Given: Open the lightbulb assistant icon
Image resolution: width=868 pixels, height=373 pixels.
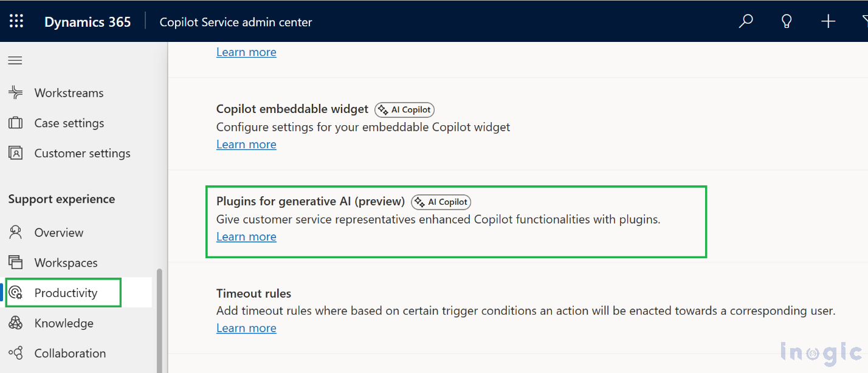Looking at the screenshot, I should [x=787, y=21].
